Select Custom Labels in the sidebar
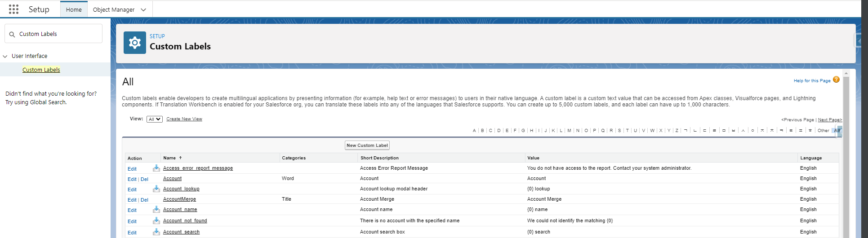Viewport: 868px width, 238px height. click(41, 70)
